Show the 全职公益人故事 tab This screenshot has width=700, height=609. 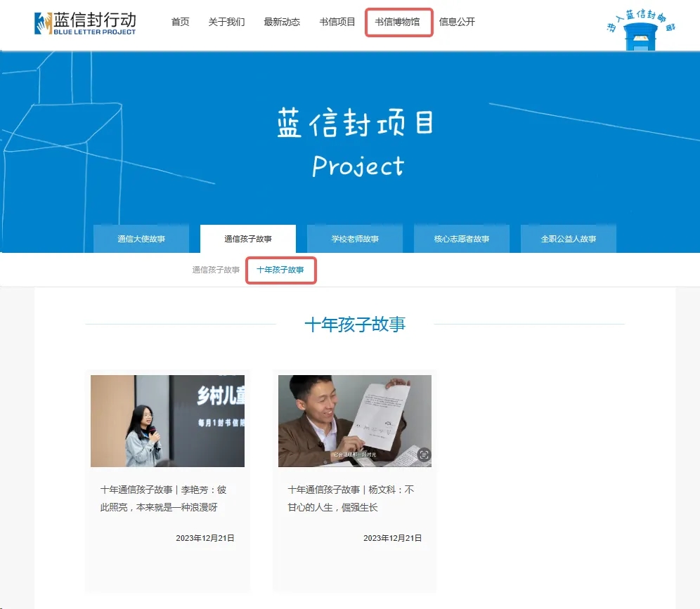tap(569, 239)
